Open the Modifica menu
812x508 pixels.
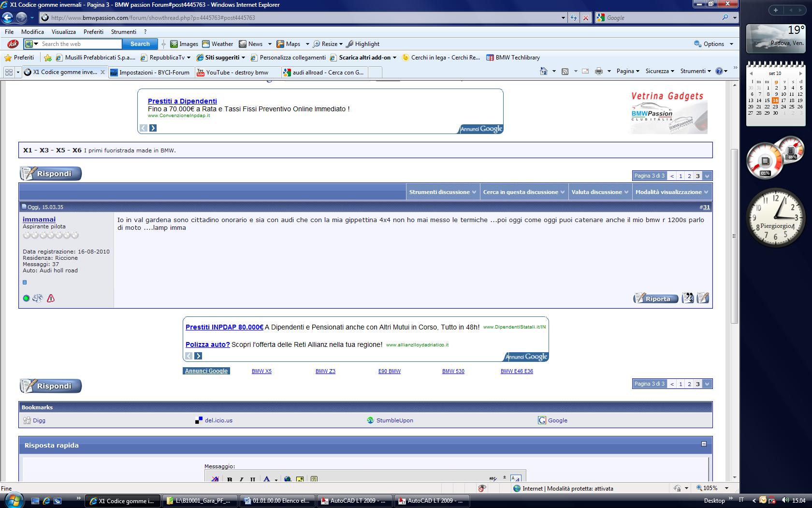tap(32, 31)
